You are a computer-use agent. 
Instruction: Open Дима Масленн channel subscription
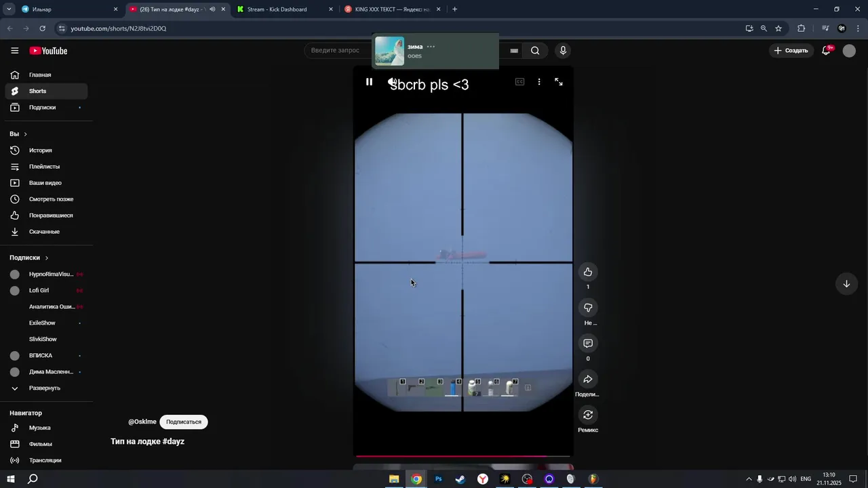click(x=46, y=372)
